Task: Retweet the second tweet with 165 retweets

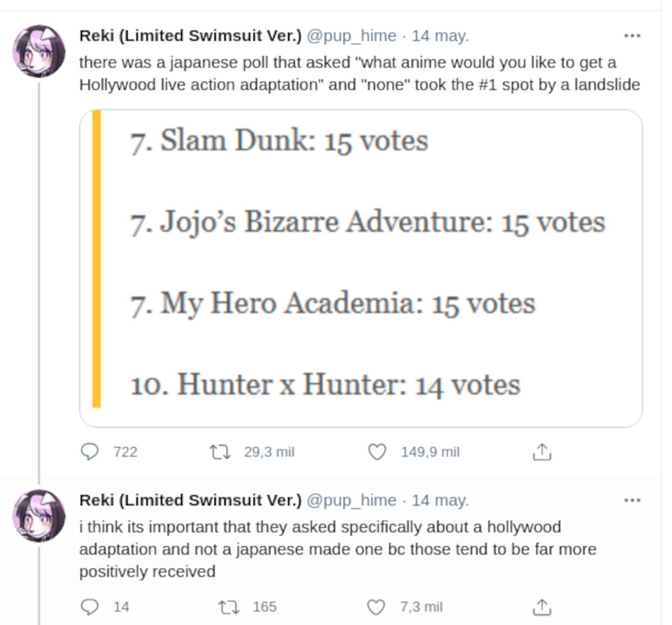Action: pyautogui.click(x=228, y=607)
